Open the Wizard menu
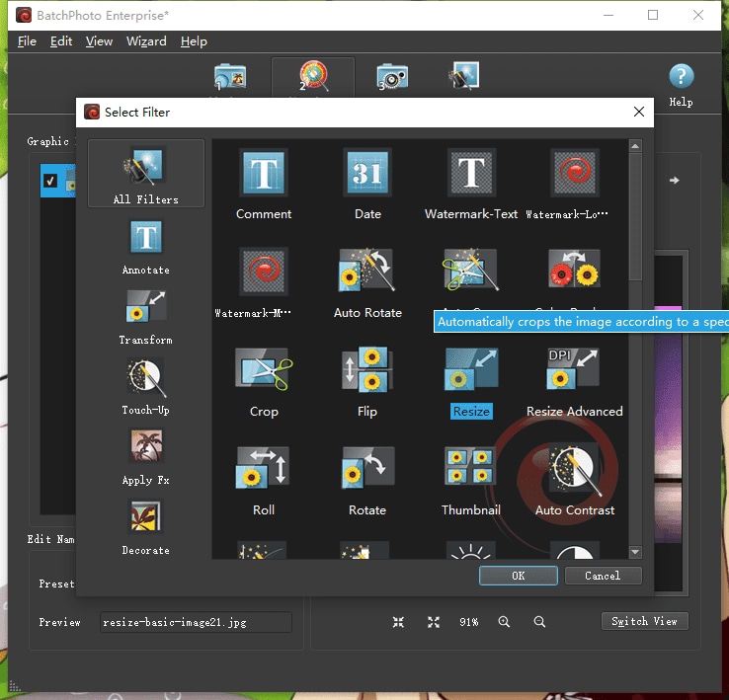This screenshot has width=729, height=700. (x=146, y=41)
